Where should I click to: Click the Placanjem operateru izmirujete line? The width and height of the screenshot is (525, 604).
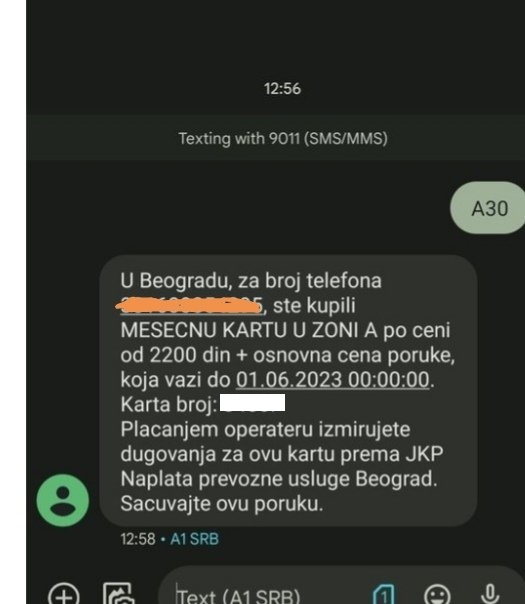click(x=265, y=430)
